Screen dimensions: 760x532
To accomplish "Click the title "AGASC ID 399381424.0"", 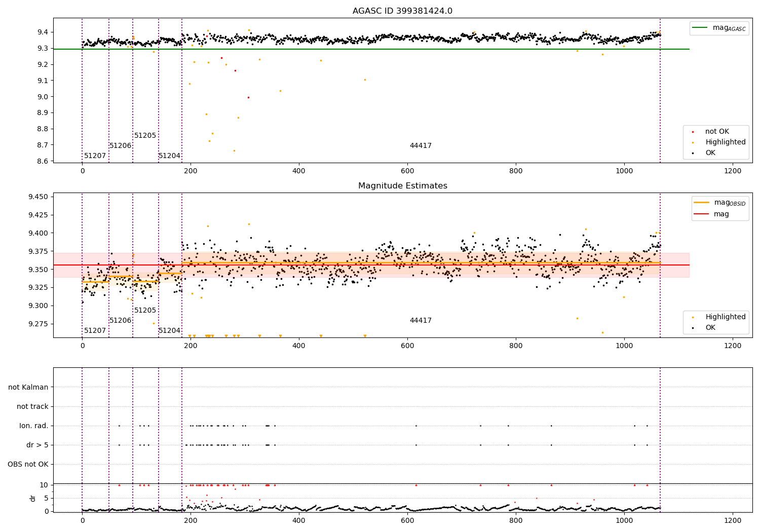I will [402, 11].
